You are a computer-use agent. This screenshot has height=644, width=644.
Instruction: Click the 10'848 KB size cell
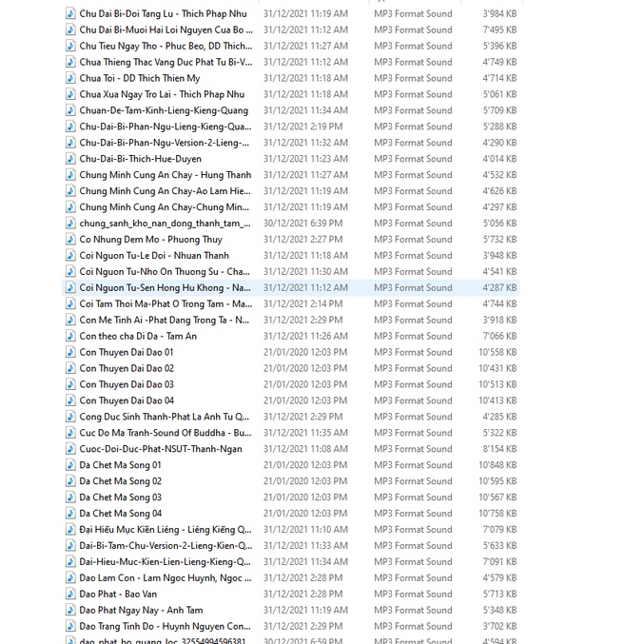point(498,465)
